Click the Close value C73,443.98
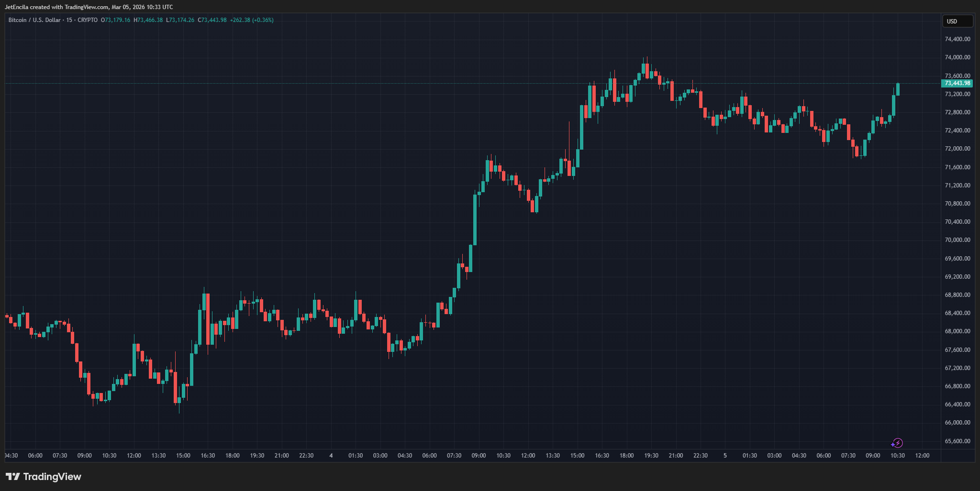980x491 pixels. click(x=212, y=20)
